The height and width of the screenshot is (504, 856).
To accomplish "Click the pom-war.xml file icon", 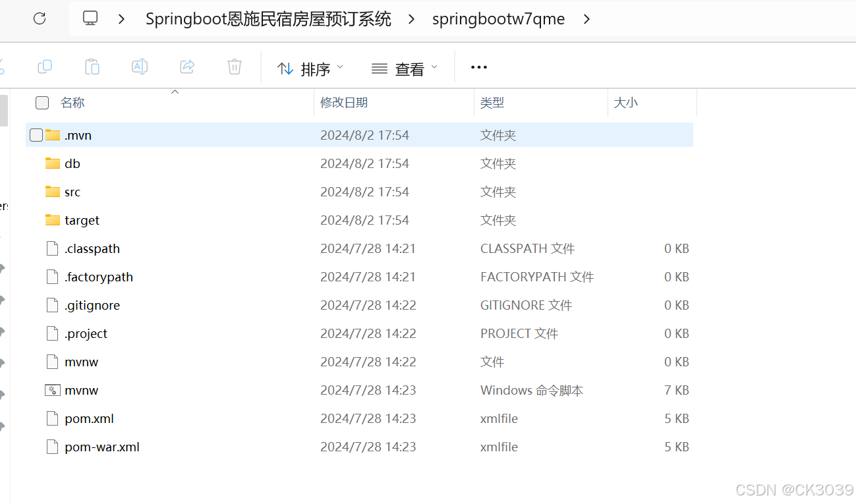I will click(53, 447).
